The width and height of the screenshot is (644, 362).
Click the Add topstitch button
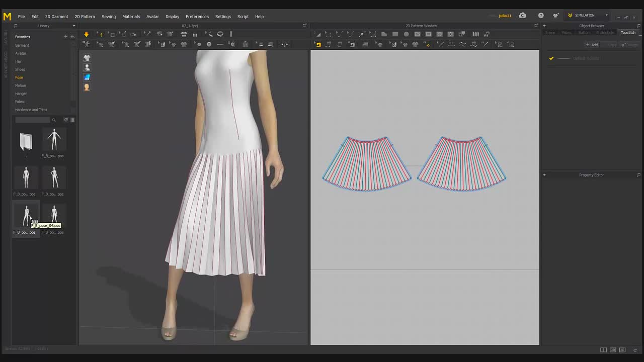[592, 45]
